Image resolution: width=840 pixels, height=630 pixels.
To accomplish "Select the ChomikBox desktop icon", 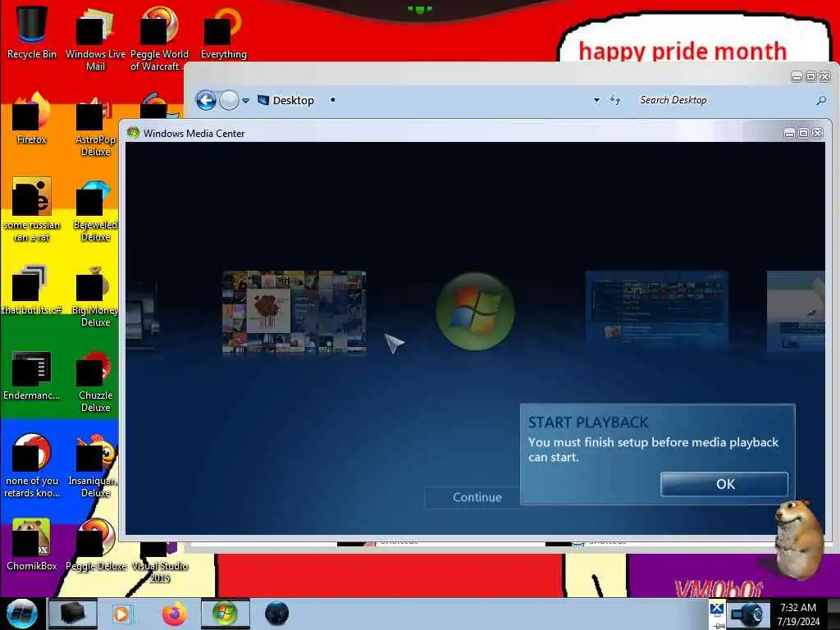I will click(31, 545).
